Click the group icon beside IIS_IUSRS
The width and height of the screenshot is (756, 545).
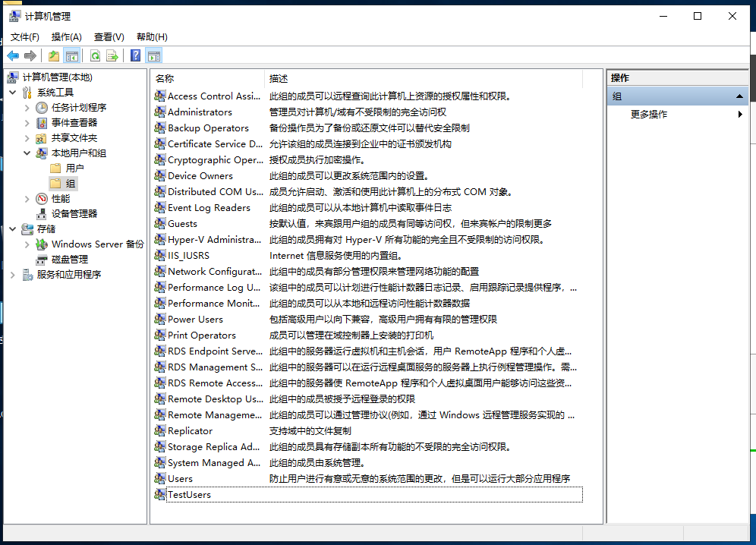point(159,255)
